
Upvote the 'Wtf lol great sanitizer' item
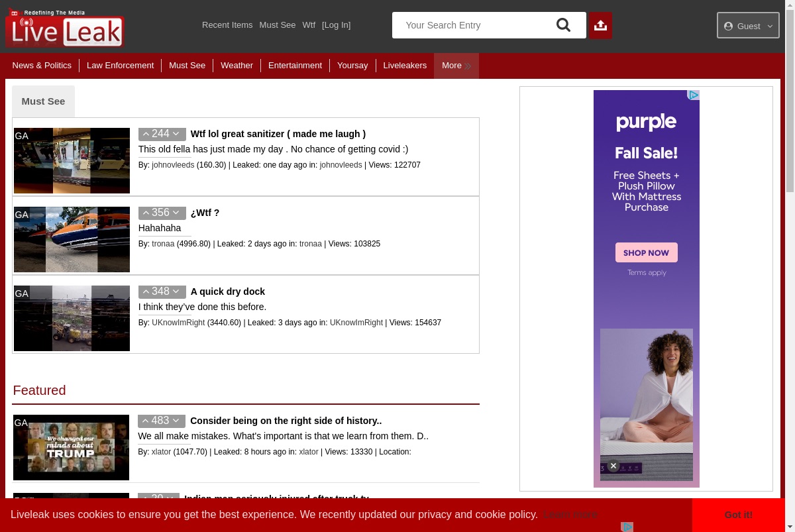coord(146,134)
